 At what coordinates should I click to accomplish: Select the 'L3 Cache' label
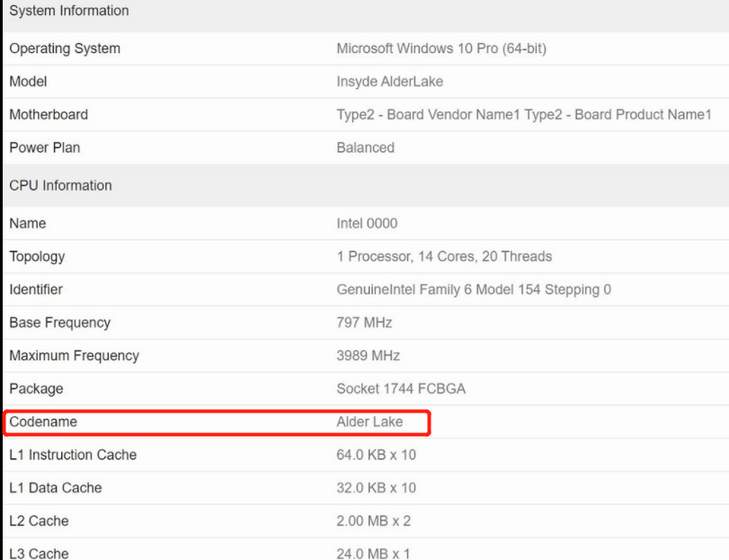[39, 553]
